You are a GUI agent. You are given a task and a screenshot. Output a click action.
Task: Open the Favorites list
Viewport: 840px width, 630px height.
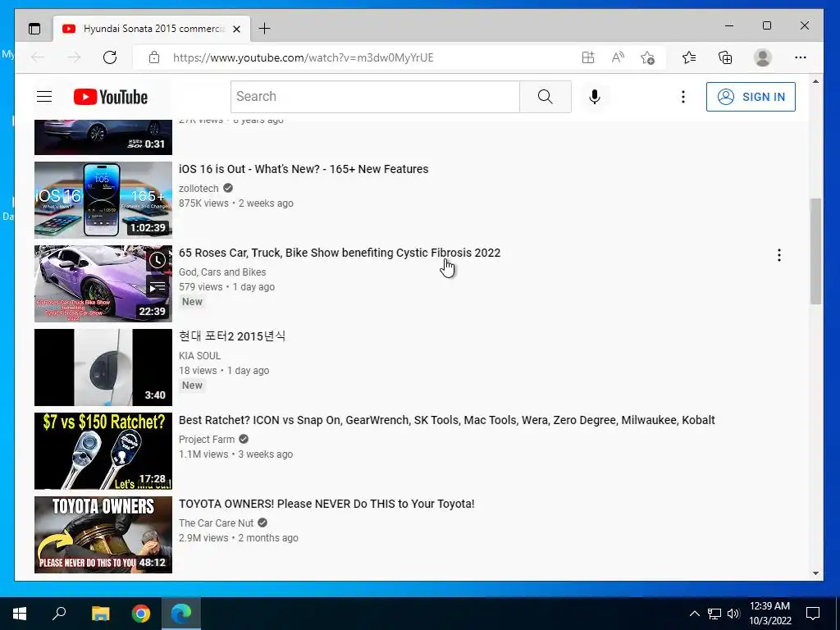[x=689, y=57]
